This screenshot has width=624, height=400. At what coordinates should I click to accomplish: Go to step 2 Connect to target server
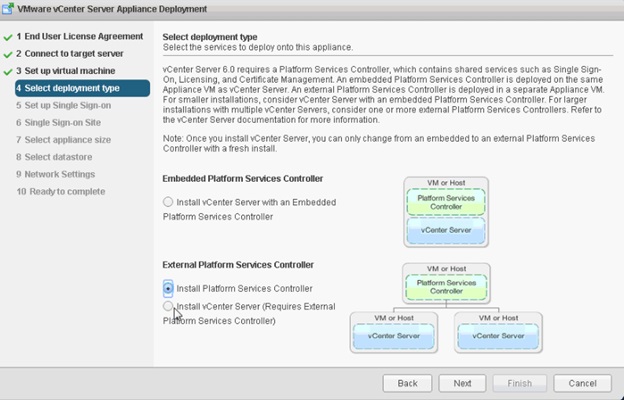[x=70, y=53]
